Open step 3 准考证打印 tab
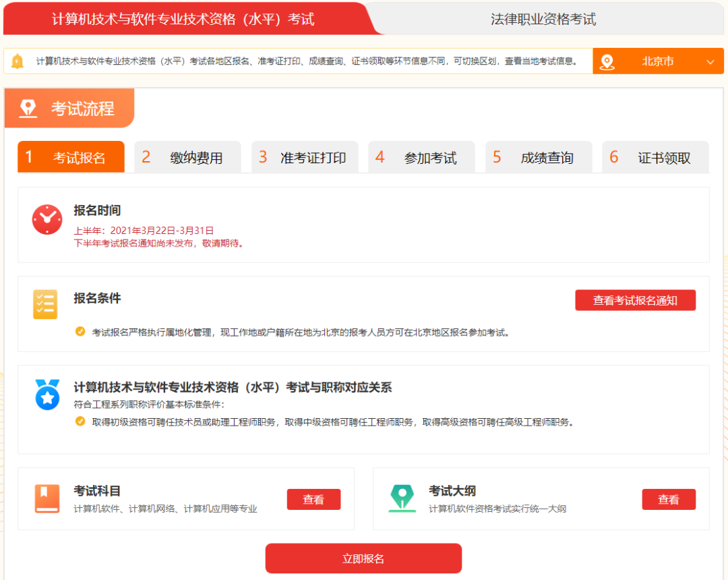This screenshot has width=728, height=580. 305,158
